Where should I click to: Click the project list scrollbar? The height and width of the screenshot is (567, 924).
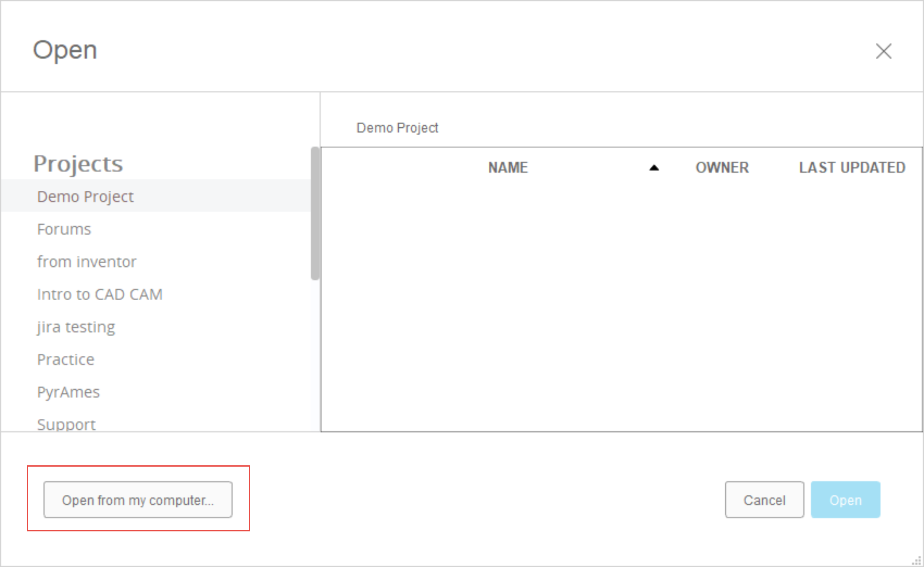[x=315, y=213]
